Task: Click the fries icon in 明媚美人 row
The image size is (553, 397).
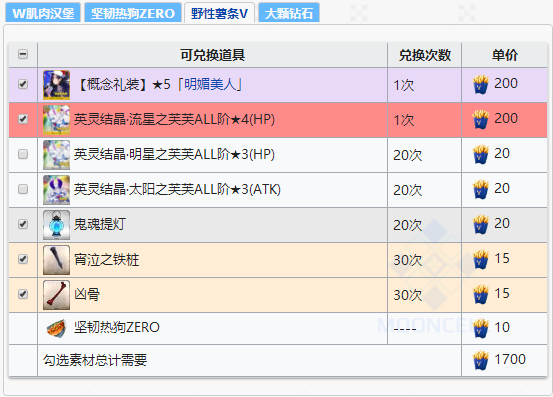Action: [481, 85]
